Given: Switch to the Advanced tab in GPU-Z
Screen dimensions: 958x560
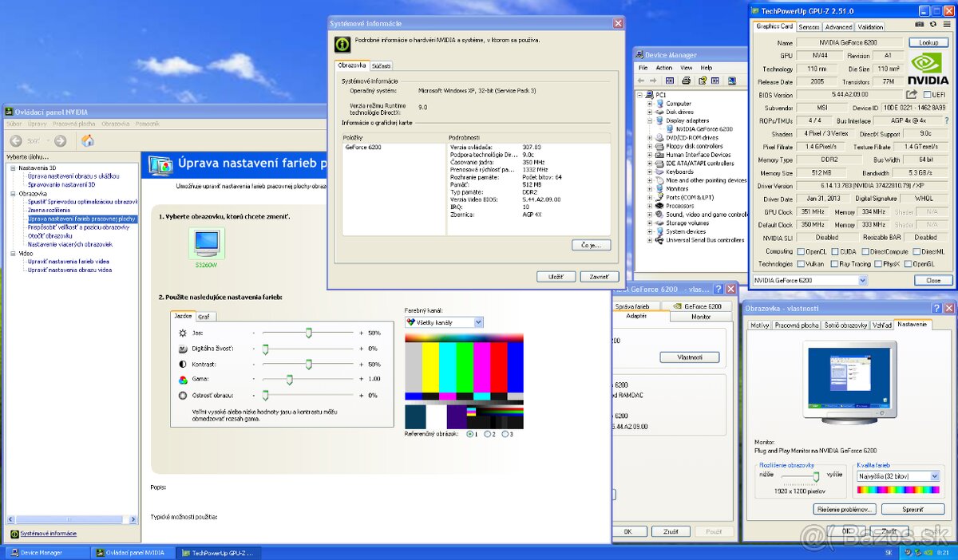Looking at the screenshot, I should pos(838,27).
